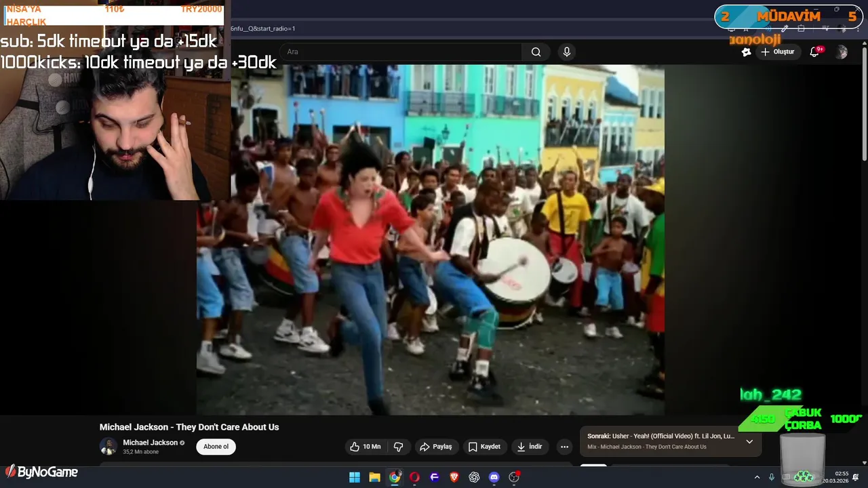The width and height of the screenshot is (868, 488).
Task: Open the taskbar clock showing 02:55
Action: [835, 477]
